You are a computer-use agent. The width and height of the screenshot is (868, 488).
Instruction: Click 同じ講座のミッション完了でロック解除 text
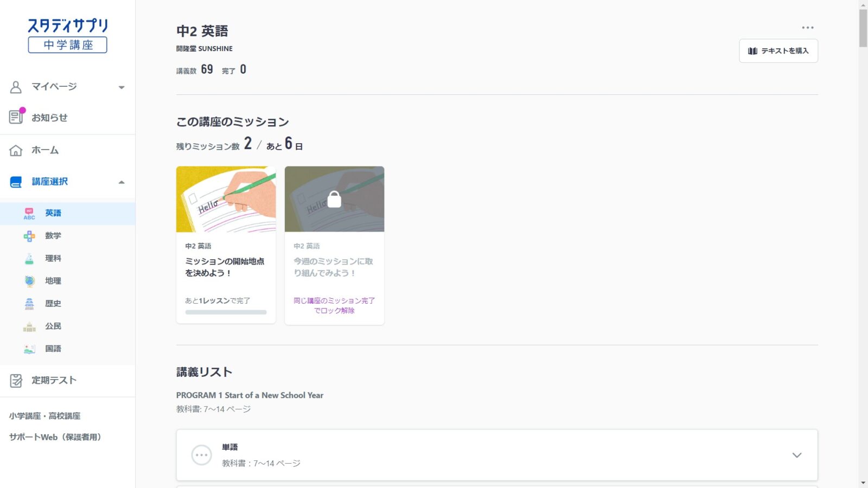tap(334, 305)
